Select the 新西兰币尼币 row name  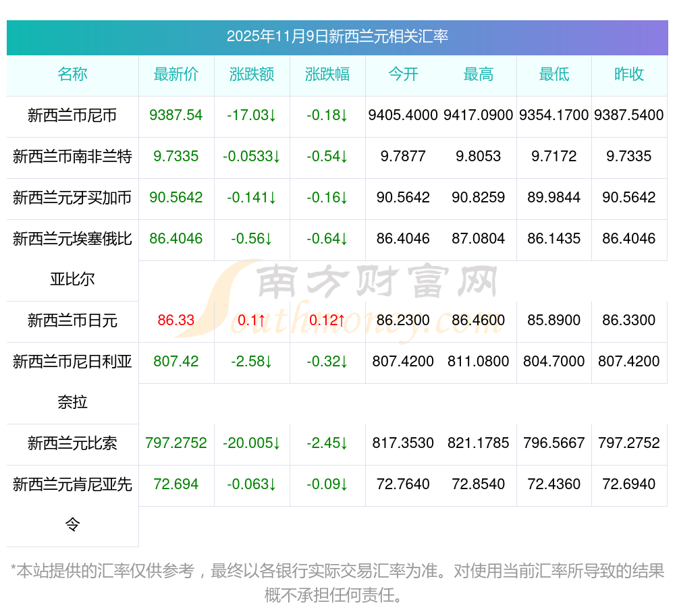click(72, 115)
